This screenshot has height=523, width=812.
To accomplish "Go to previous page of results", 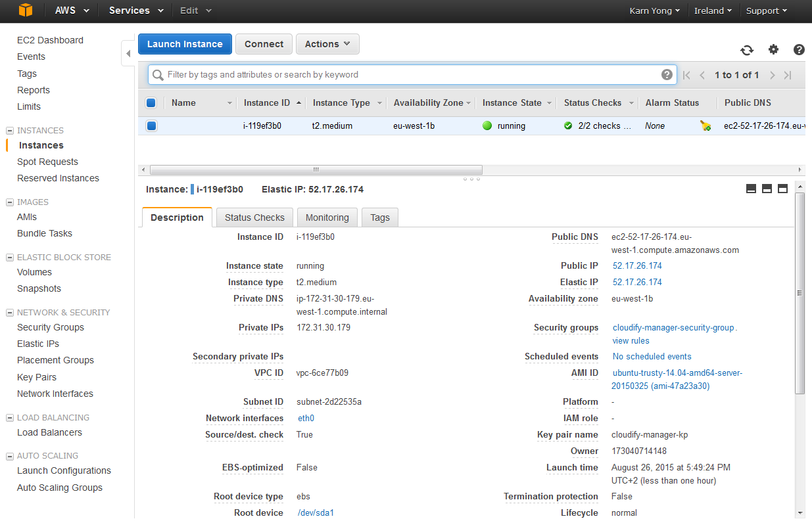I will (x=702, y=75).
